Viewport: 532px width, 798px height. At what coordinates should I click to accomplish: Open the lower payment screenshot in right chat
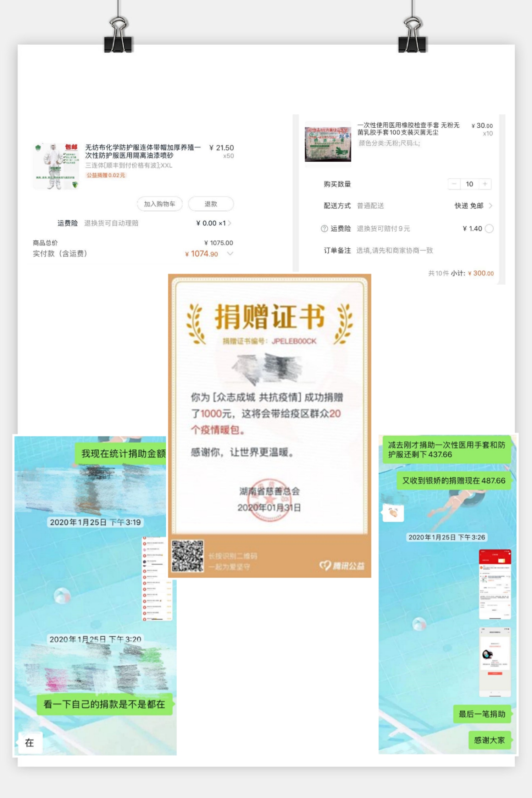pos(495,661)
